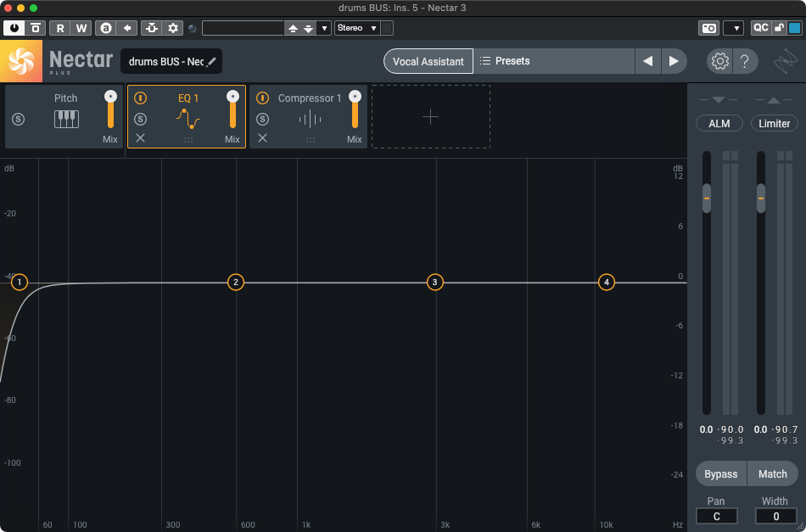Viewport: 806px width, 532px height.
Task: Click the empty host preset name field
Action: (x=243, y=28)
